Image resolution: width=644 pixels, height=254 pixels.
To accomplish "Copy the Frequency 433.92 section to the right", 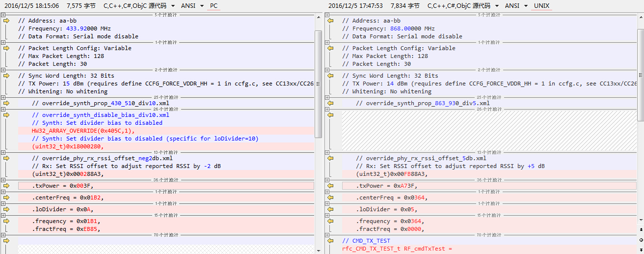I will pos(6,21).
